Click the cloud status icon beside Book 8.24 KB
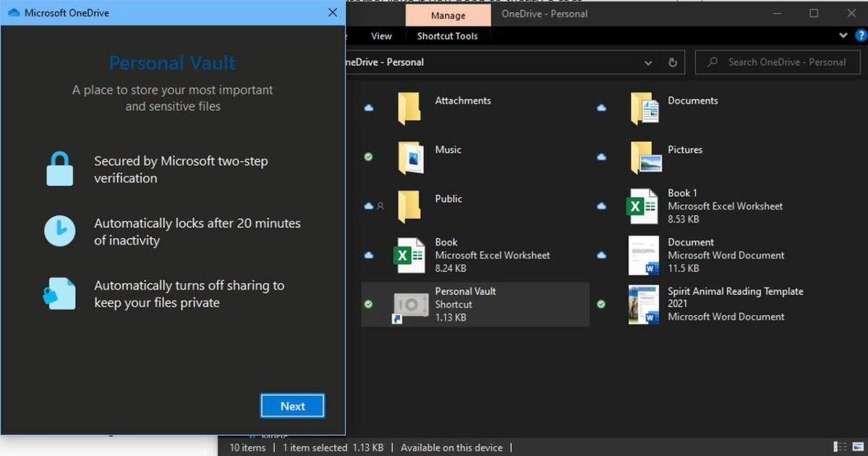The height and width of the screenshot is (456, 868). (x=369, y=255)
